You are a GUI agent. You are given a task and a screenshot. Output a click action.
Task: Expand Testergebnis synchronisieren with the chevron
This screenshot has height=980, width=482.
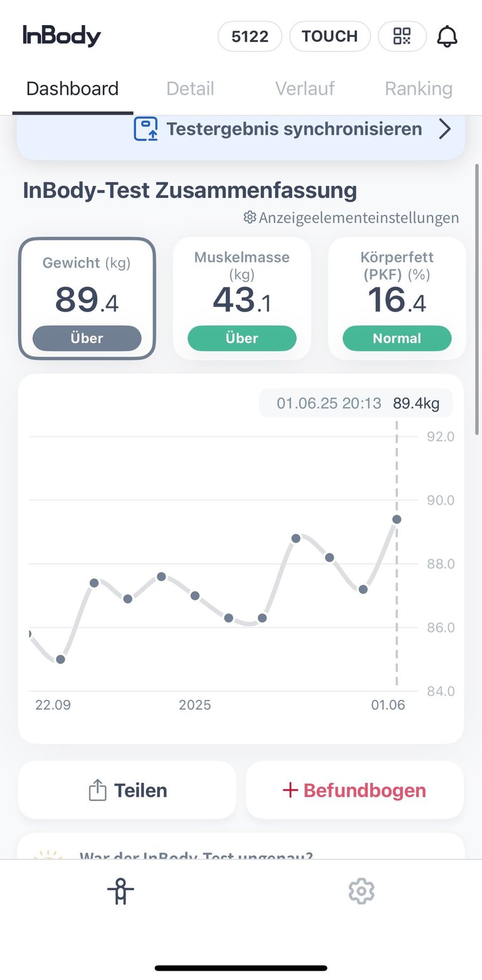click(x=445, y=129)
